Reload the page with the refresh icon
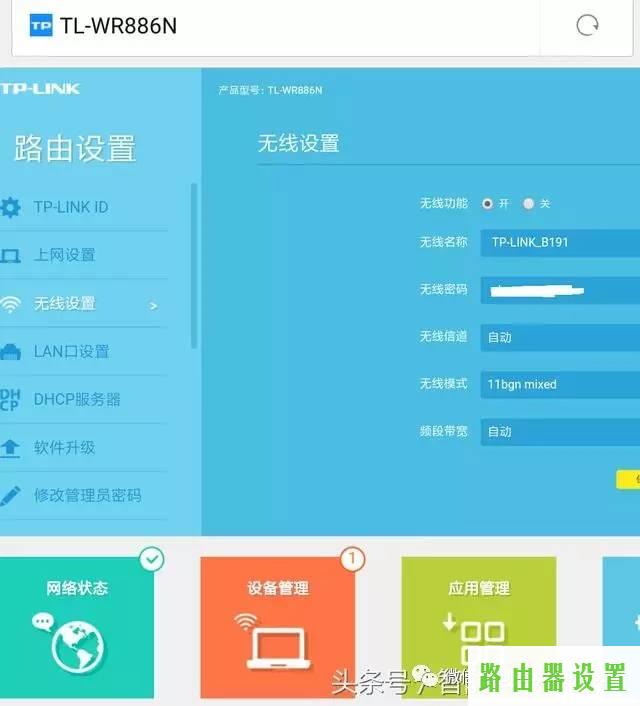Viewport: 640px width, 706px height. 587,25
